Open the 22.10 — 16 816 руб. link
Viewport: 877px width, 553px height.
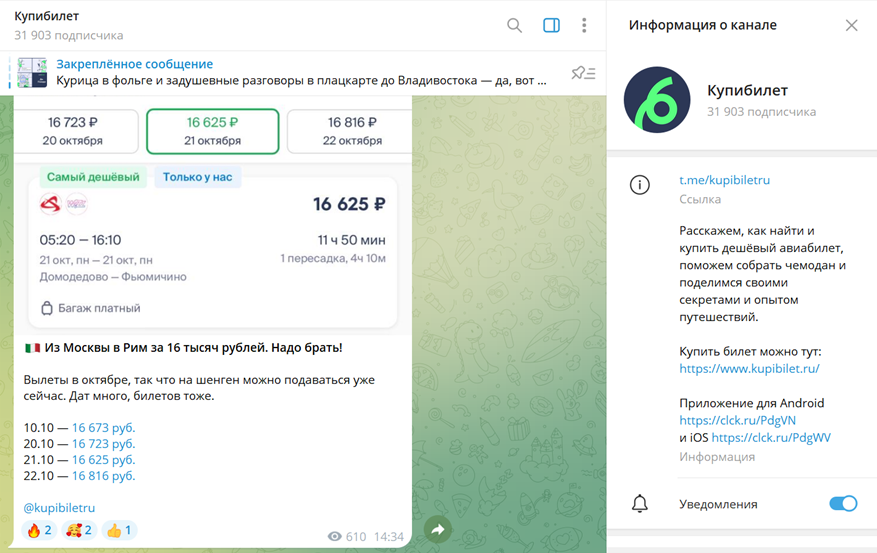click(103, 476)
